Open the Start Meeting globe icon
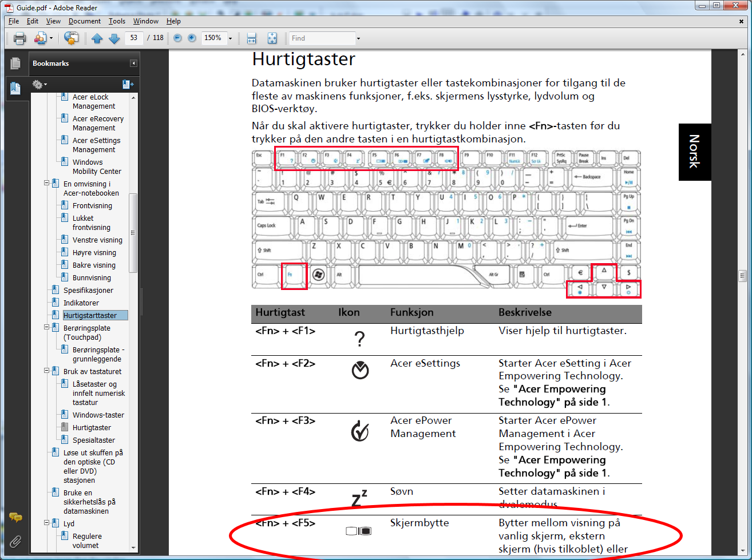Screen dimensions: 752x560 point(71,38)
